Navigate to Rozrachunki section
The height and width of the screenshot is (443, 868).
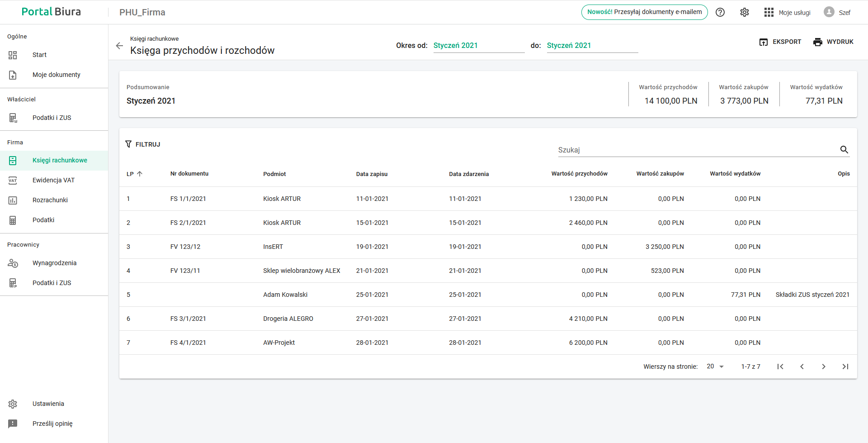click(50, 200)
